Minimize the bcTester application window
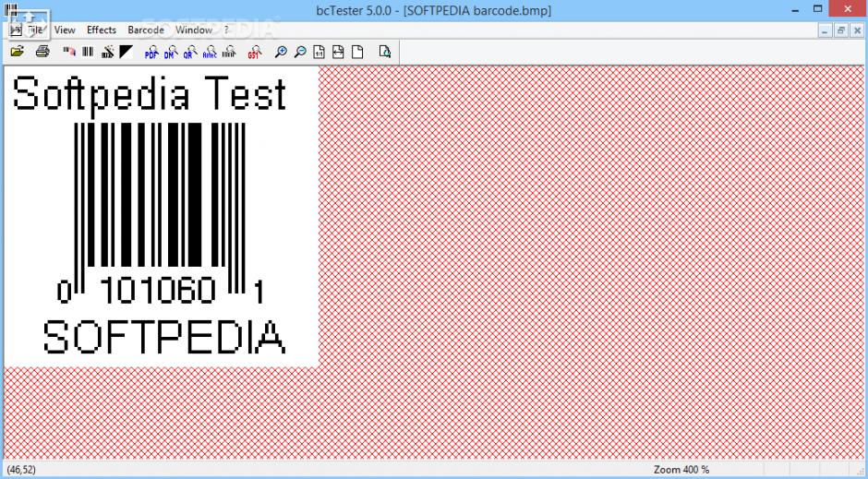This screenshot has height=479, width=868. point(796,10)
